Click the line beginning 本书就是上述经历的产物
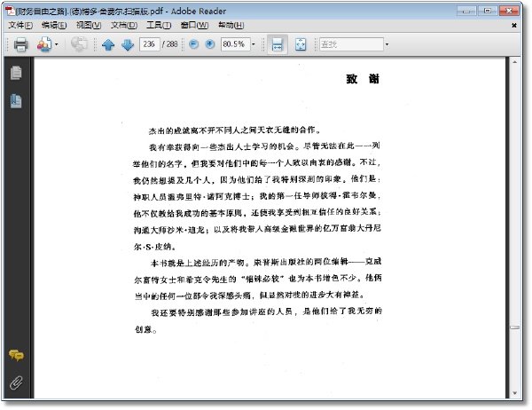Image resolution: width=532 pixels, height=410 pixels. click(266, 262)
